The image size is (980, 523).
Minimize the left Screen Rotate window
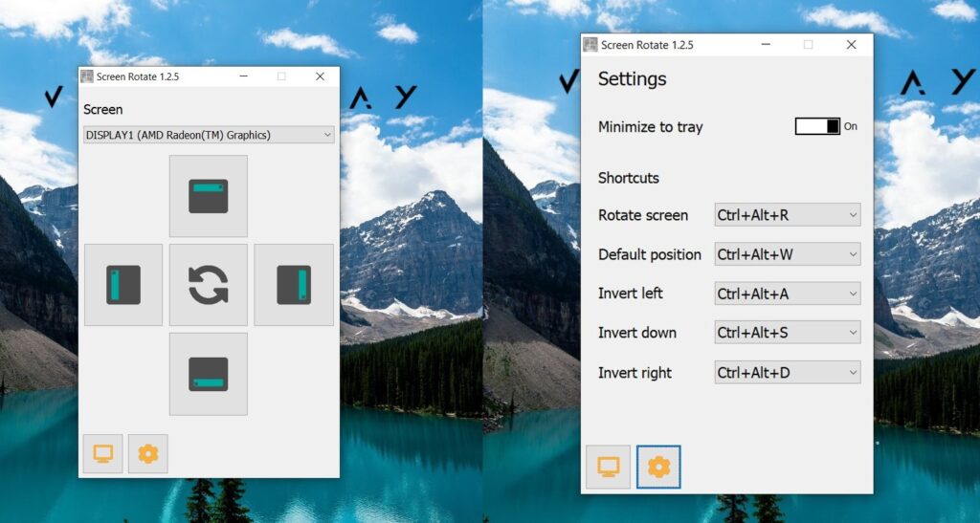244,76
